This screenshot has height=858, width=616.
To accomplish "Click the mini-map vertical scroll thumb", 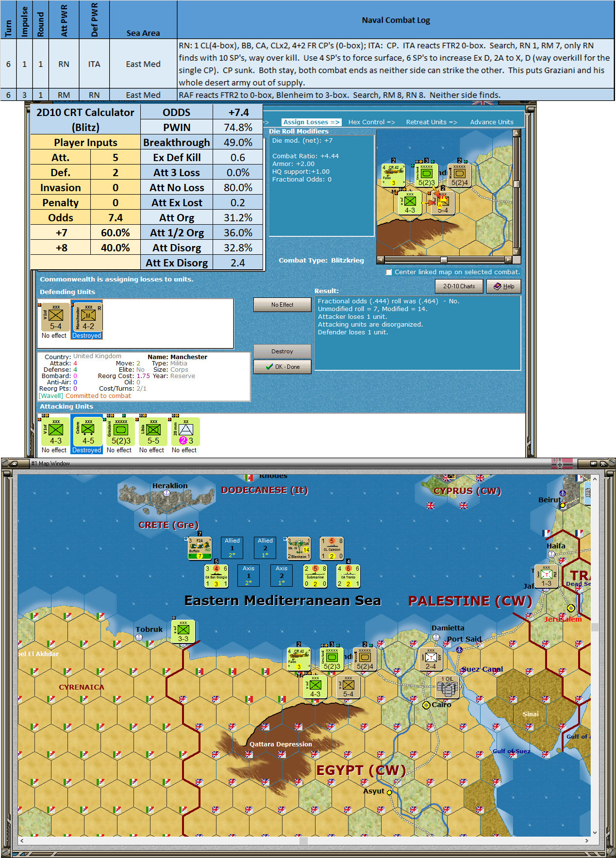I will (x=516, y=184).
